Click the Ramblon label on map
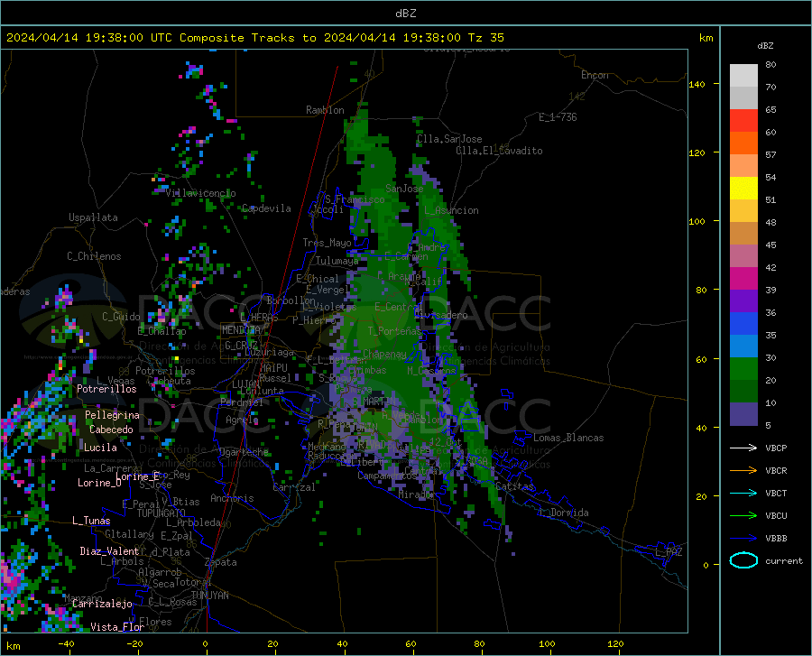812x656 pixels. pyautogui.click(x=325, y=110)
